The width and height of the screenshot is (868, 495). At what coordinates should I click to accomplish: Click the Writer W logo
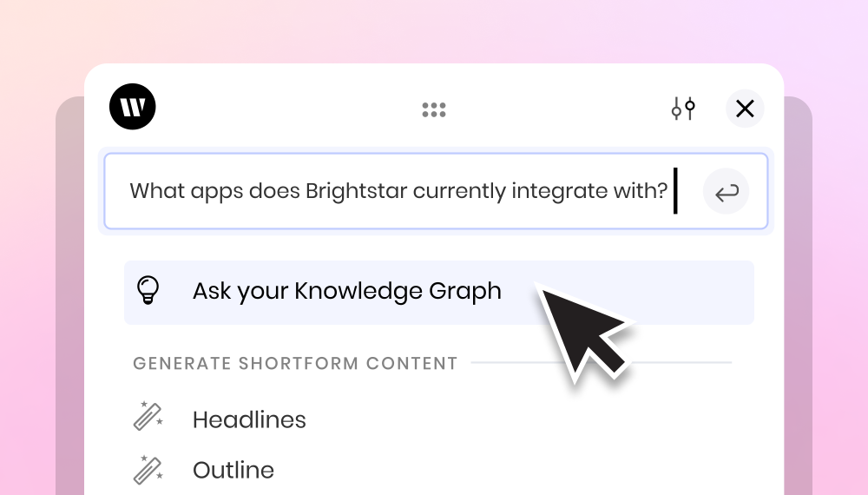[132, 107]
